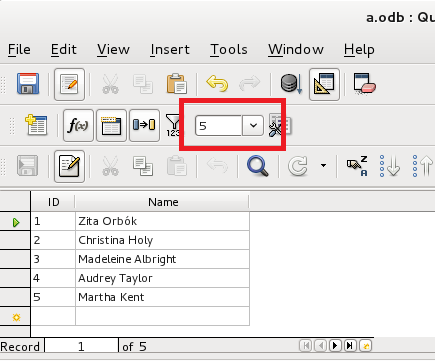Toggle Design View on/off
Viewport: 435px width, 361px height.
click(x=324, y=84)
